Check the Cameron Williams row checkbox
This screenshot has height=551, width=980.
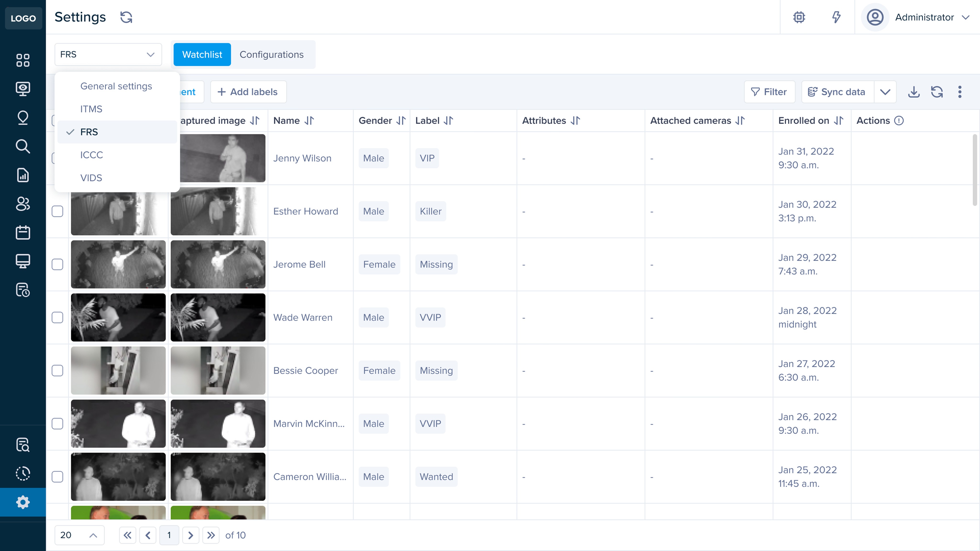pos(57,477)
